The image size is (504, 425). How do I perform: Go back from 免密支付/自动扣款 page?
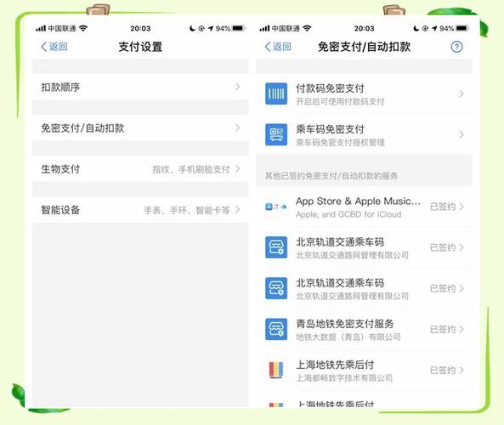[278, 47]
